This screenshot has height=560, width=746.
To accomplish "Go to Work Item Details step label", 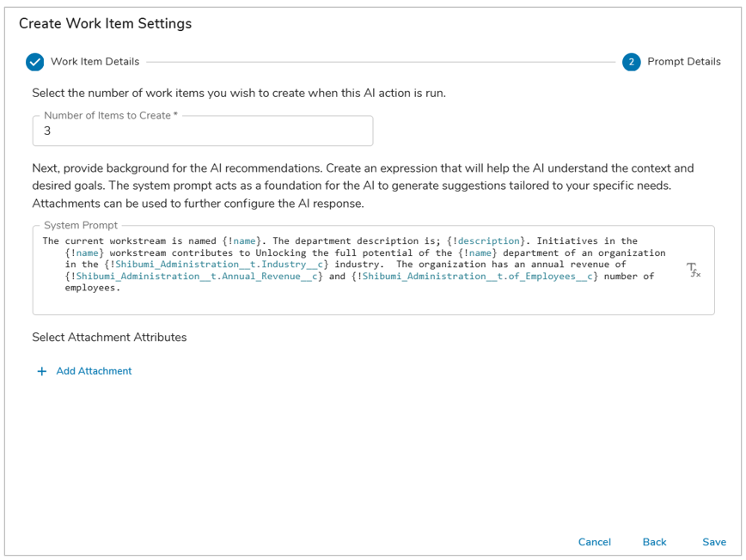I will (95, 62).
